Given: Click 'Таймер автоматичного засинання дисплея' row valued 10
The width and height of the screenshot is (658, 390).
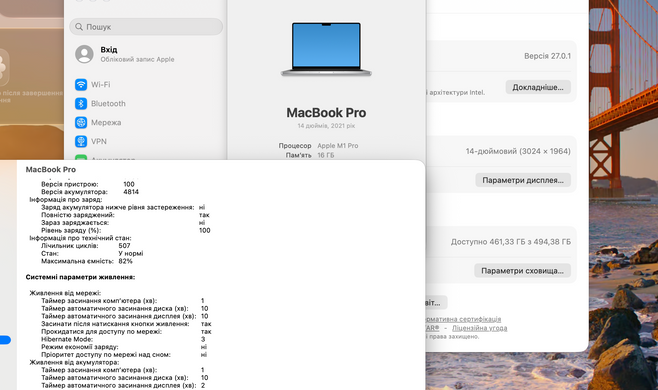Looking at the screenshot, I should click(125, 316).
